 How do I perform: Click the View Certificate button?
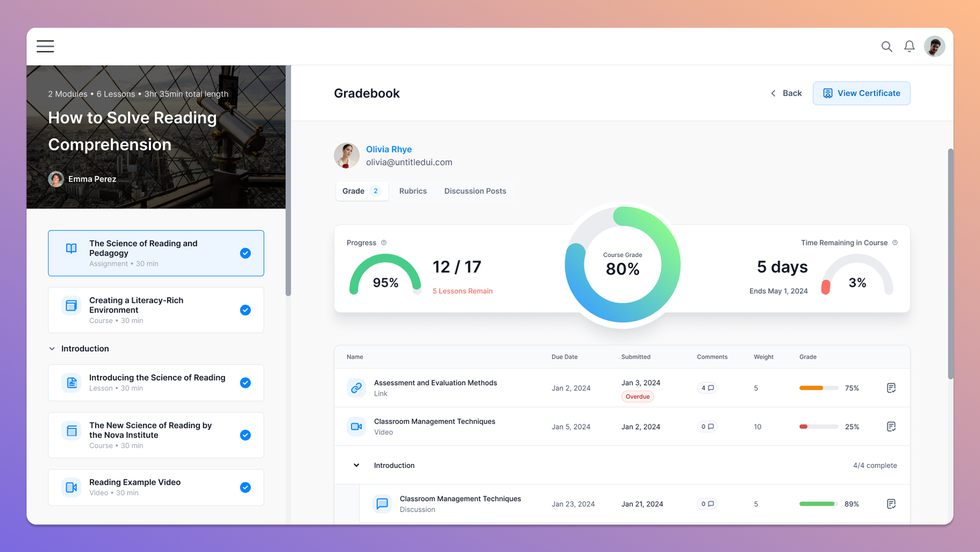861,93
